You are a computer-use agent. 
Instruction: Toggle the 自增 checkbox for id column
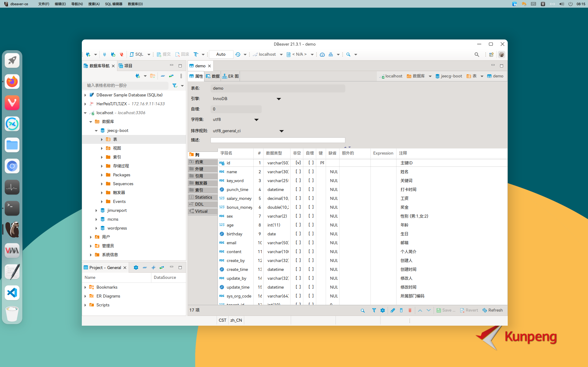[310, 163]
